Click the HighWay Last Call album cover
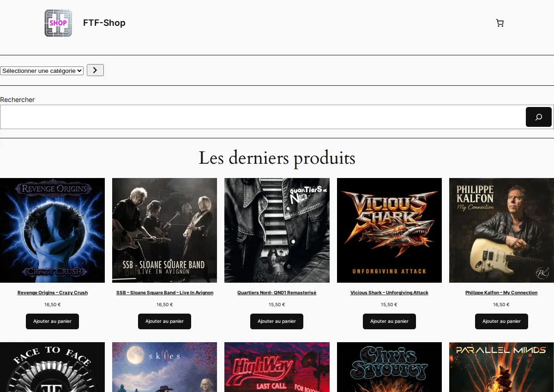554x392 pixels. pyautogui.click(x=277, y=367)
